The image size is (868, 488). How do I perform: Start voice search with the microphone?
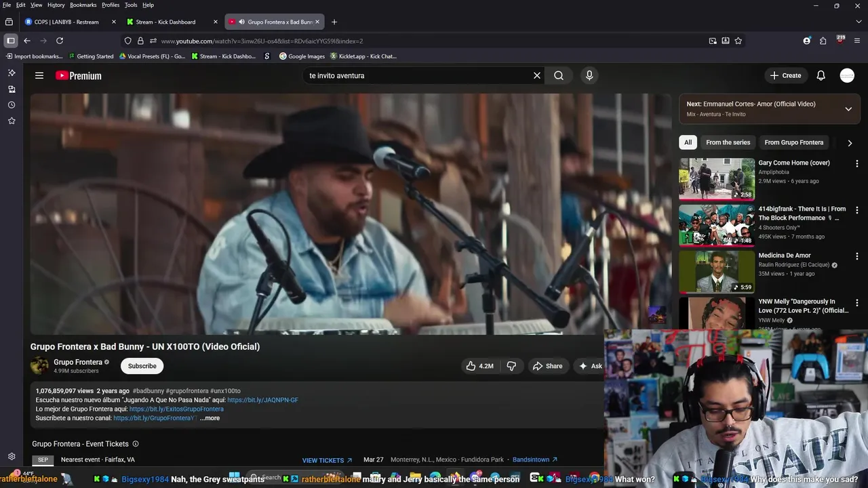coord(589,75)
